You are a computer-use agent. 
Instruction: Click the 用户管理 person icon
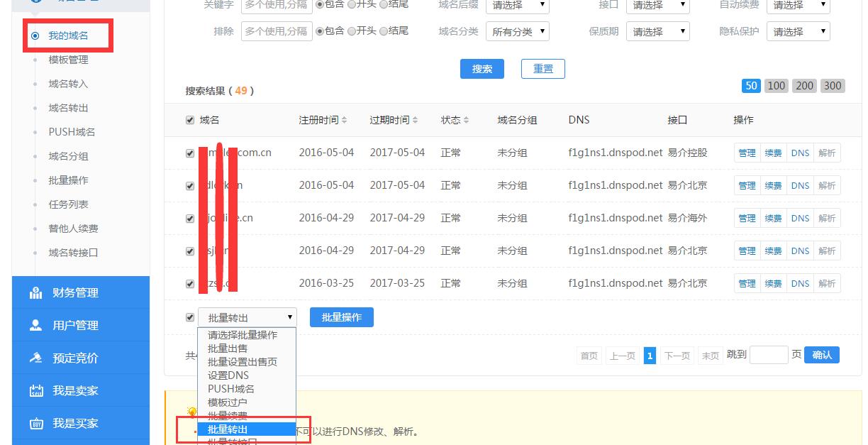(x=36, y=325)
